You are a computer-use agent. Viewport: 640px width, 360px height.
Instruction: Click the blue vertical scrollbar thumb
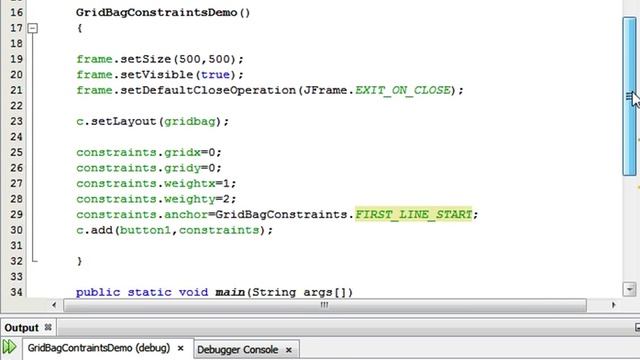coord(629,96)
